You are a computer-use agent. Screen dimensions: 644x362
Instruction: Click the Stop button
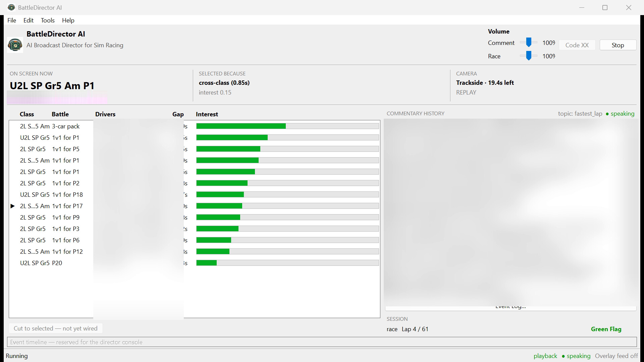coord(618,45)
